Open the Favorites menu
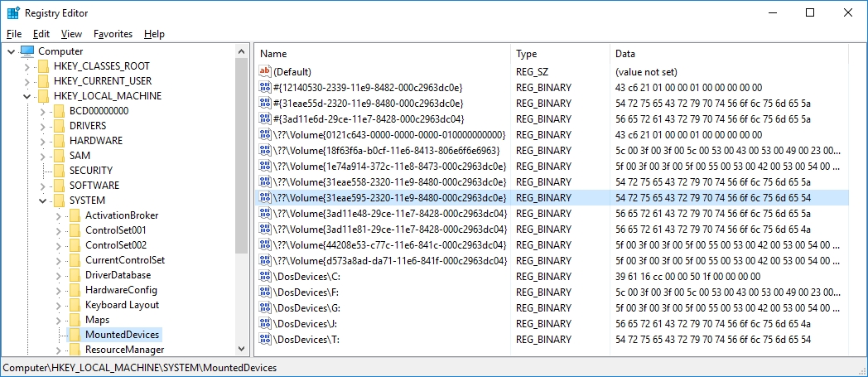 [x=113, y=34]
